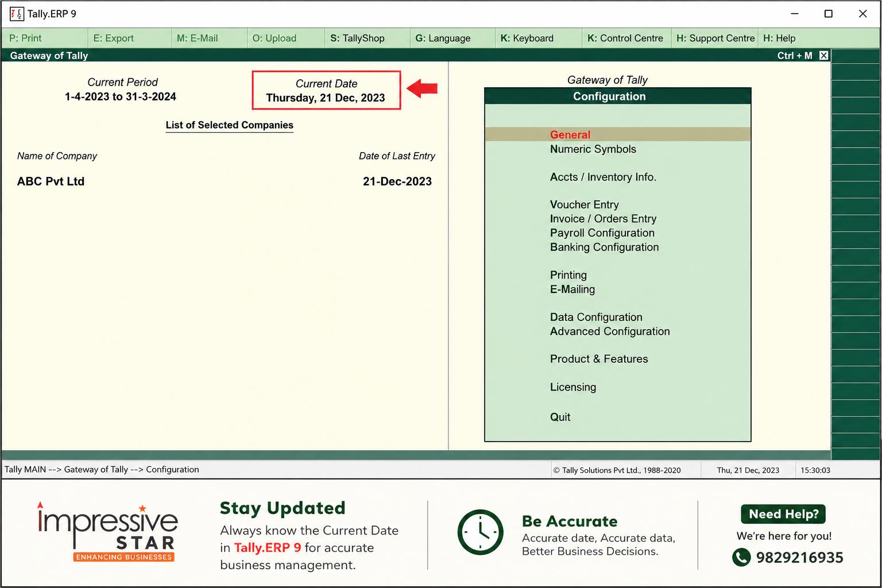Click Need Help? button
Viewport: 882px width, 588px height.
pos(783,514)
